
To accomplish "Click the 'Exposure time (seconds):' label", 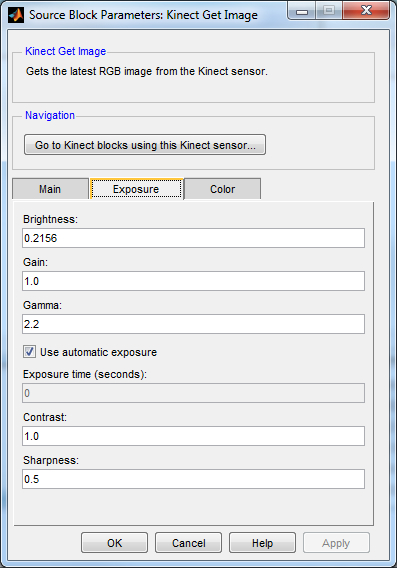I will click(x=85, y=374).
